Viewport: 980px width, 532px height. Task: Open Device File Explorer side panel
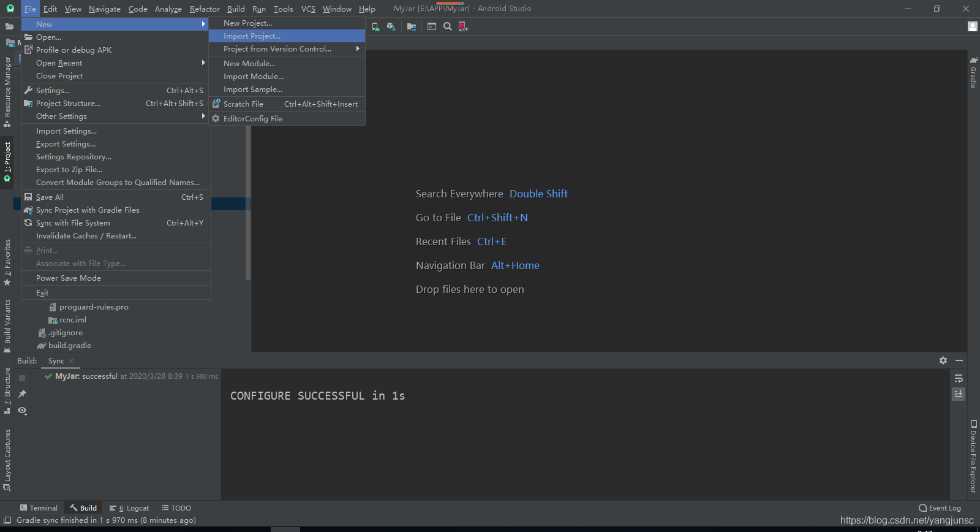tap(973, 456)
